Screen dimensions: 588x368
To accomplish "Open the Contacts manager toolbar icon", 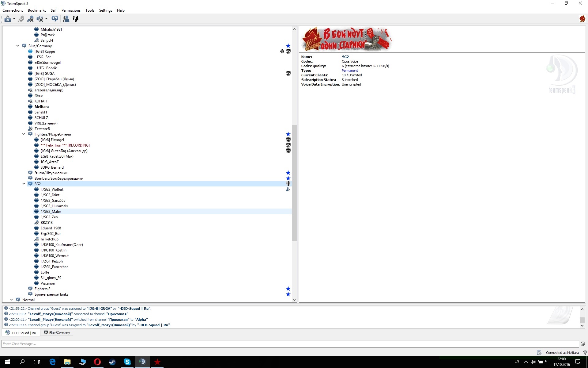I will click(x=66, y=19).
